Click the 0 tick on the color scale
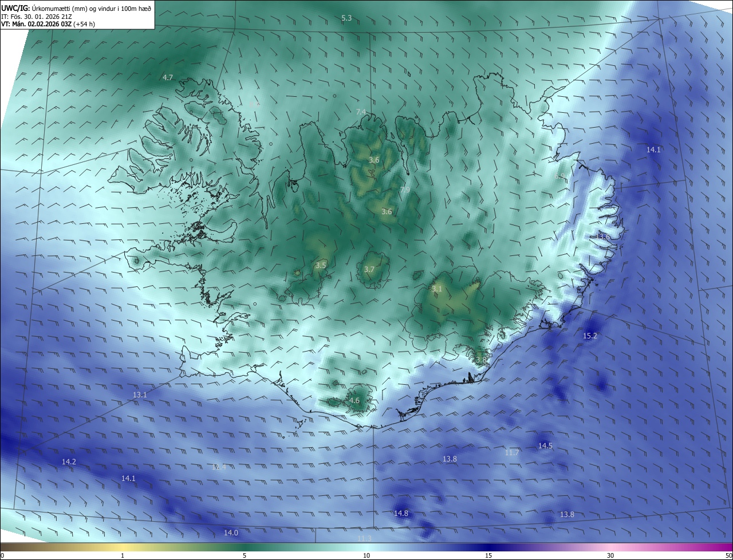733x560 pixels. pyautogui.click(x=2, y=555)
